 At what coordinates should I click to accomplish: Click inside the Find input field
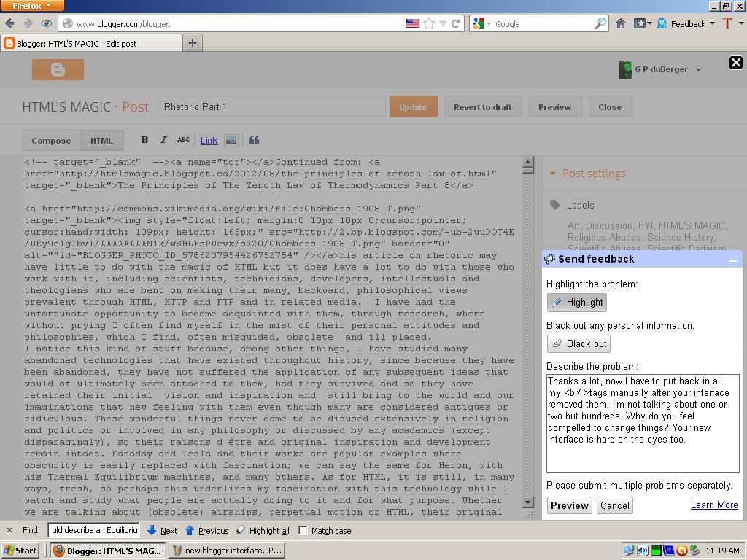point(93,531)
